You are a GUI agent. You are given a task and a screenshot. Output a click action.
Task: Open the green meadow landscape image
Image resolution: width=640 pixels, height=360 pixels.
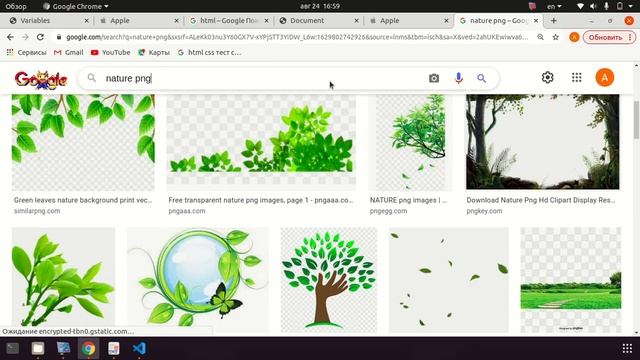coord(571,280)
